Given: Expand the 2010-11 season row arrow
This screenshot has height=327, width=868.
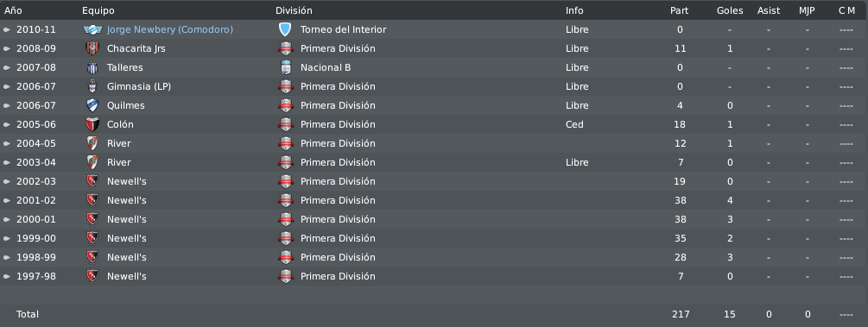Looking at the screenshot, I should tap(7, 30).
